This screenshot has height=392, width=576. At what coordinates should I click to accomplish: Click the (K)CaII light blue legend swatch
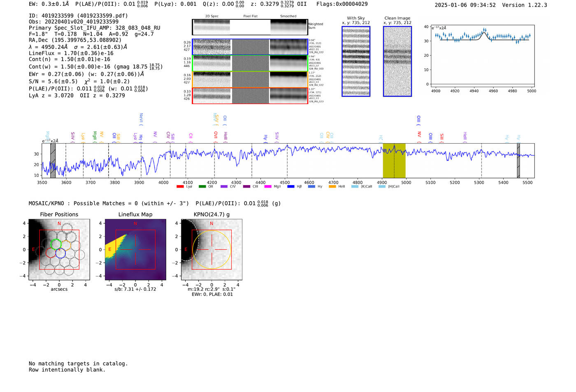coord(355,186)
